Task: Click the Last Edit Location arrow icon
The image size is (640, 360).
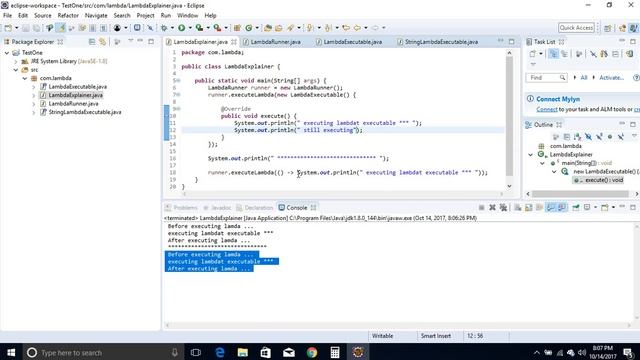Action: [346, 28]
